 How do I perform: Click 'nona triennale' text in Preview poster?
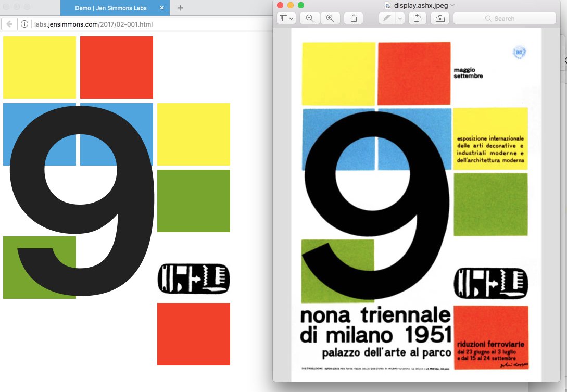375,315
